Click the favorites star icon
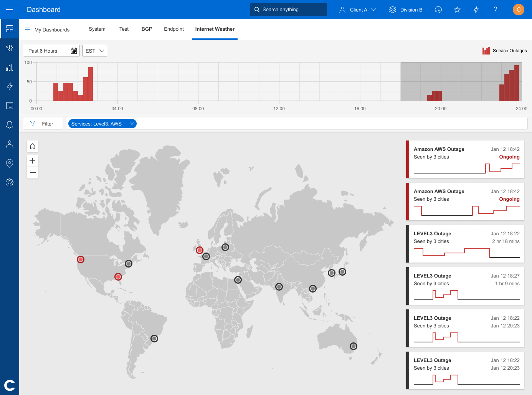Viewport: 532px width, 395px height. click(457, 10)
